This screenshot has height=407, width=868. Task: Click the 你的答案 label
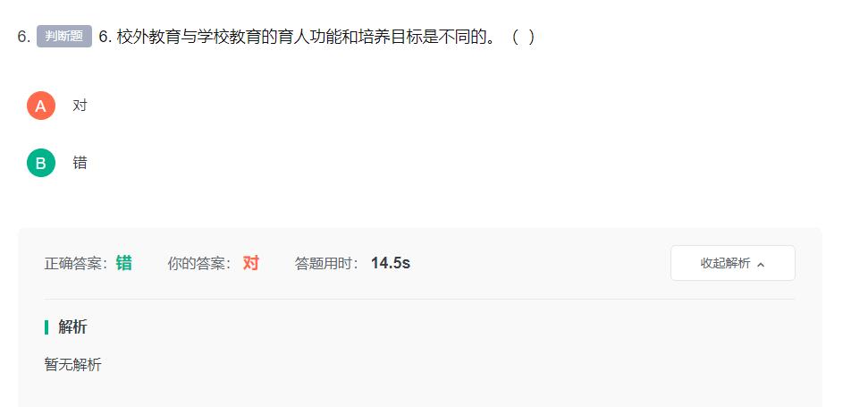200,264
